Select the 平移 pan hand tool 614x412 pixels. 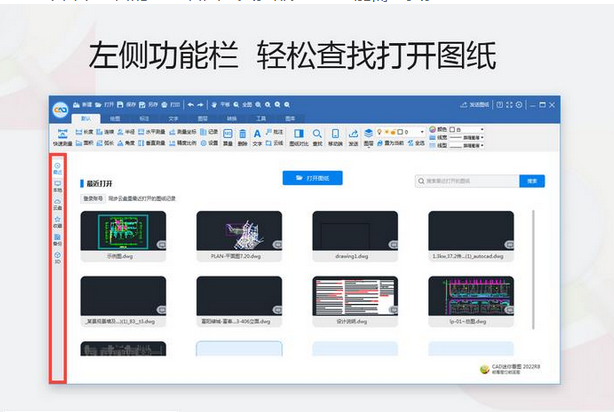(214, 105)
